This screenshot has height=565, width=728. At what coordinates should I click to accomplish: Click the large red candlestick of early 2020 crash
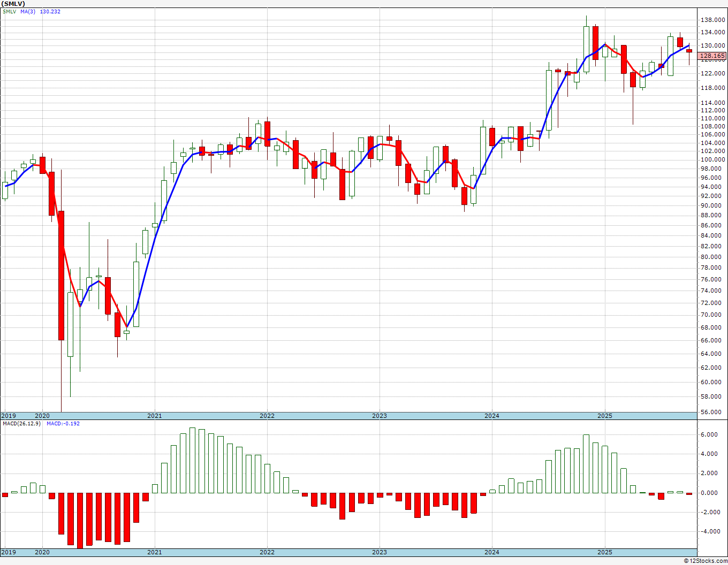(61, 276)
